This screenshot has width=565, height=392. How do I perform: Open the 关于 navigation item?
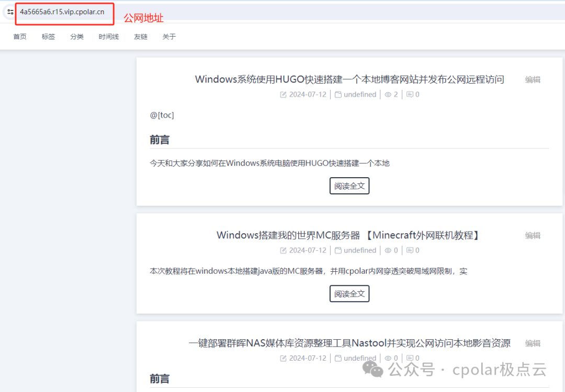click(x=169, y=37)
